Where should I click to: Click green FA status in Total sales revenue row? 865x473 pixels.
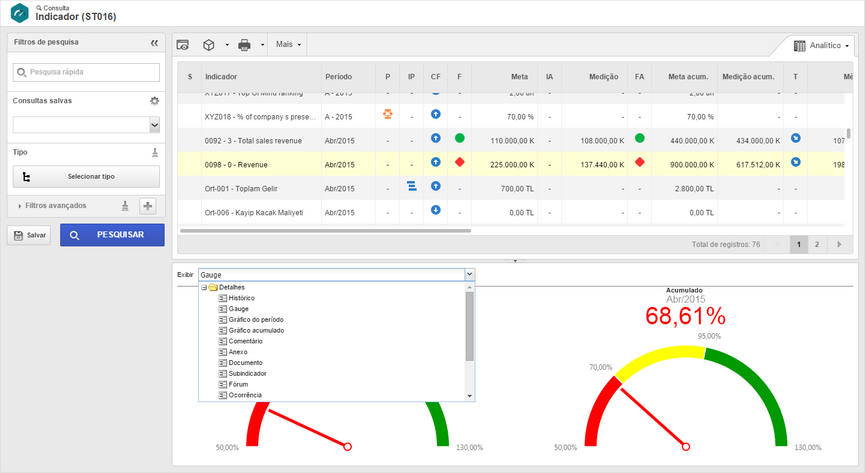639,138
